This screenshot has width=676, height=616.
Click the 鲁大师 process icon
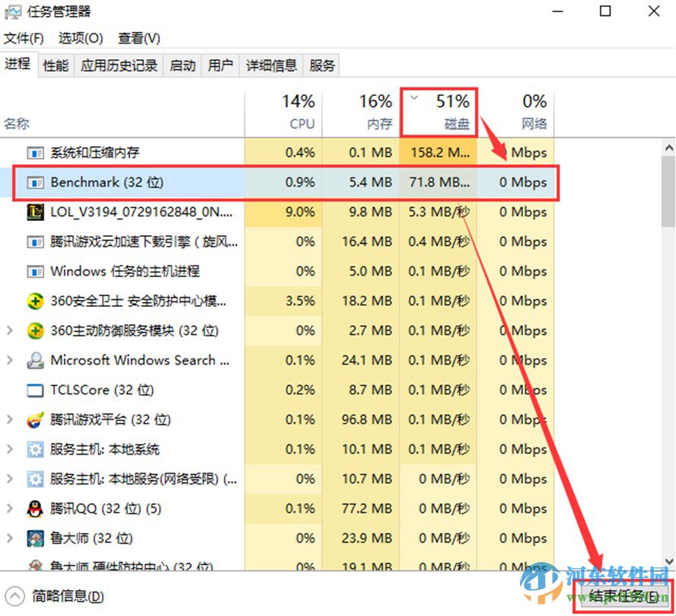tap(36, 538)
